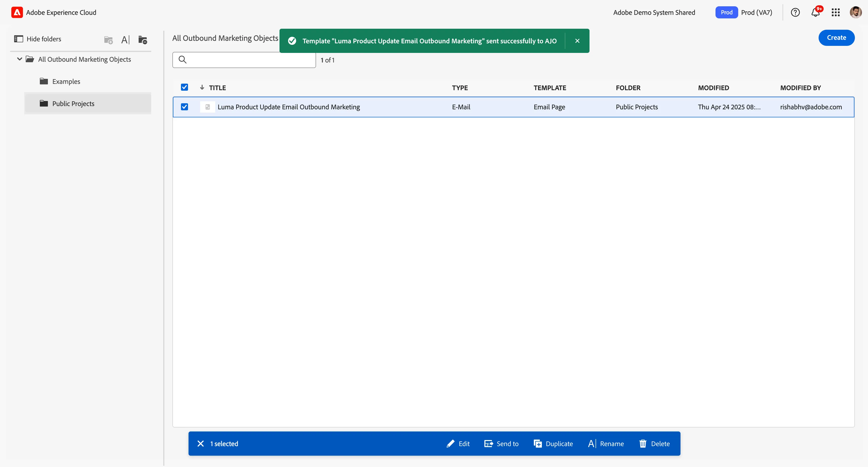Click the MODIFIED BY column header
The height and width of the screenshot is (467, 868).
coord(800,88)
